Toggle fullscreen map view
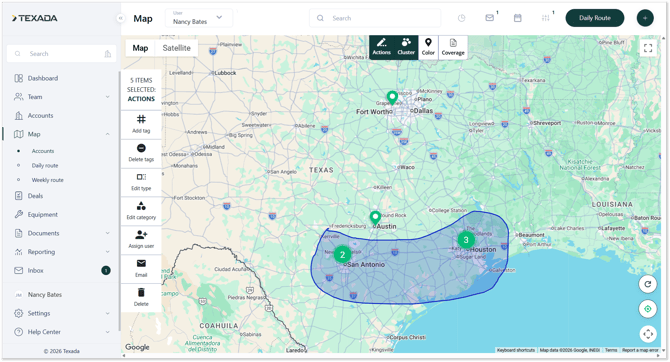 [x=648, y=48]
